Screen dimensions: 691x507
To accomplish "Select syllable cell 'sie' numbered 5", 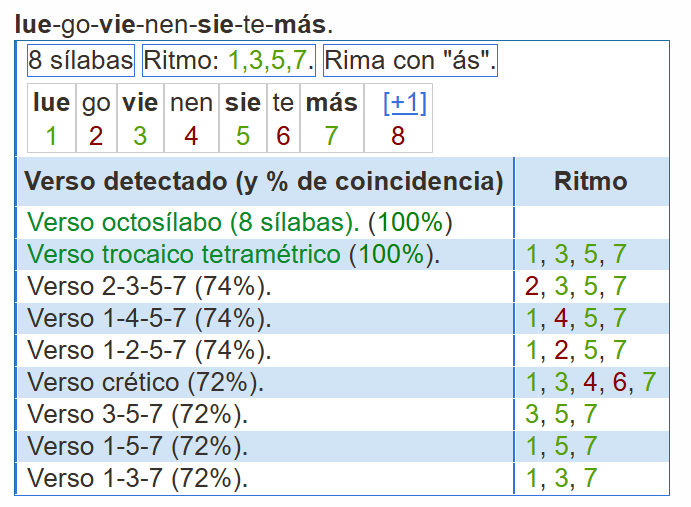I will (x=243, y=118).
